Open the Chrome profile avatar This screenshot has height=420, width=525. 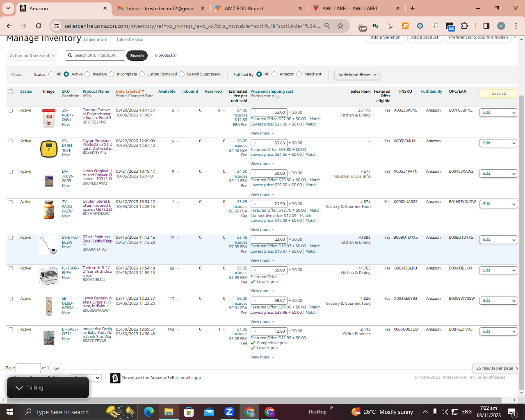click(x=501, y=26)
